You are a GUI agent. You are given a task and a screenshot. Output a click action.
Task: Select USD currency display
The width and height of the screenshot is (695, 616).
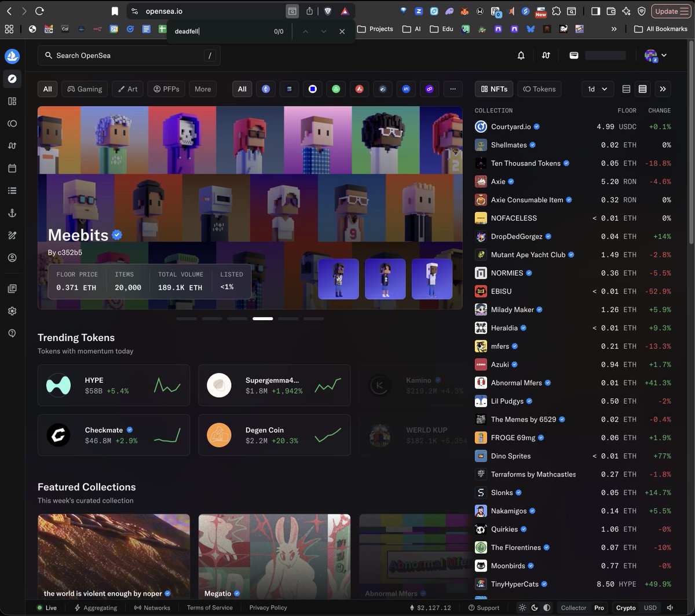pyautogui.click(x=650, y=608)
